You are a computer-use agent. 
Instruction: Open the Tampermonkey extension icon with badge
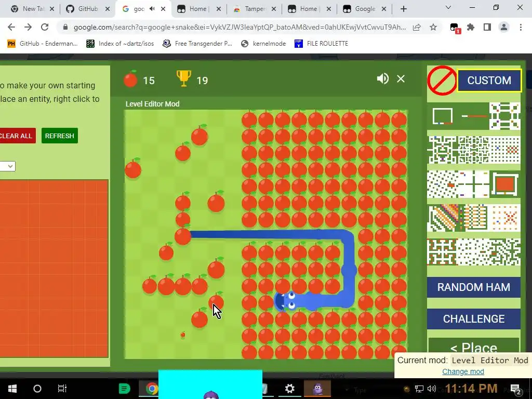click(x=455, y=28)
